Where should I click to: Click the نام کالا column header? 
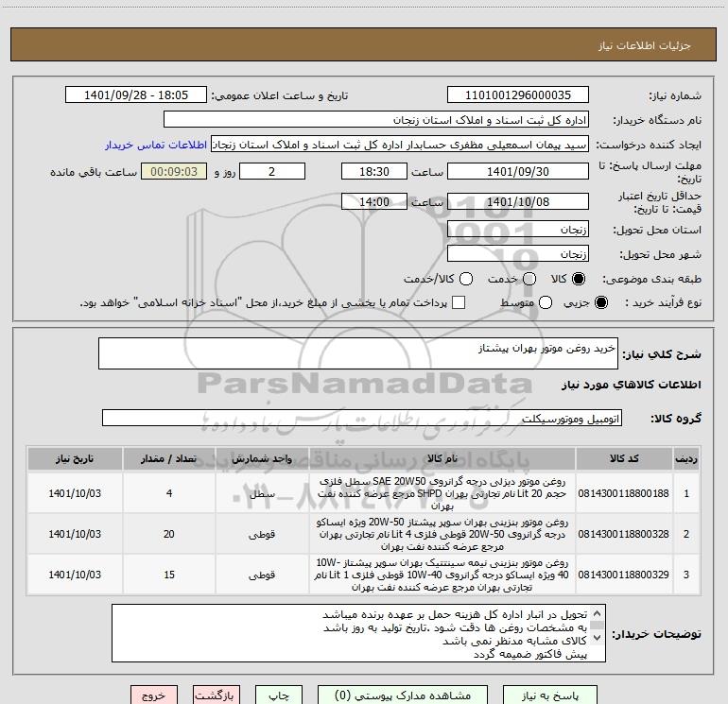click(442, 459)
